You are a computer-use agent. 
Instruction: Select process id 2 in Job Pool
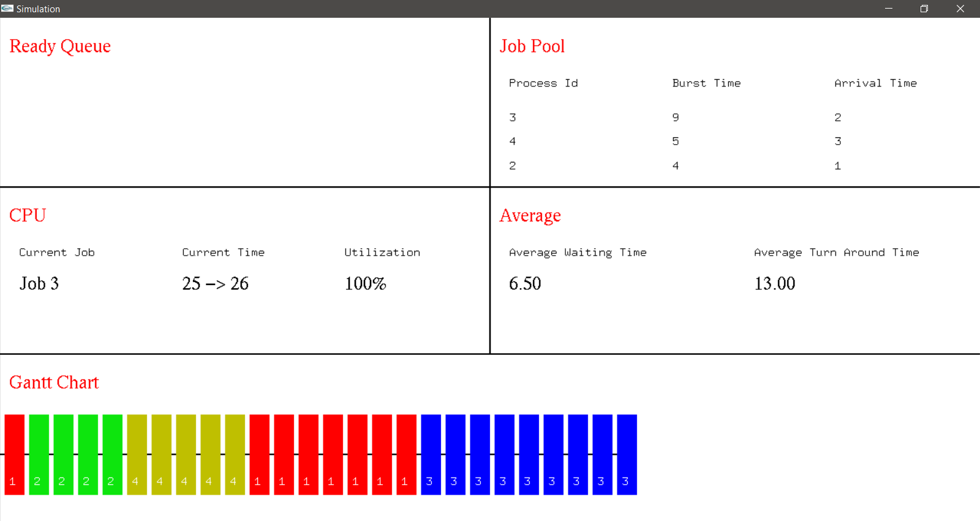click(513, 165)
